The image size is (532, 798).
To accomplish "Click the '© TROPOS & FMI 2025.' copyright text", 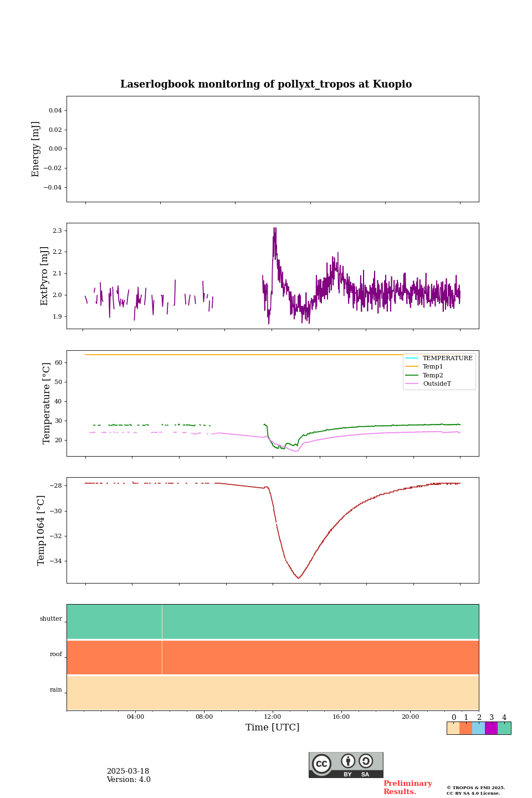I will (x=476, y=787).
